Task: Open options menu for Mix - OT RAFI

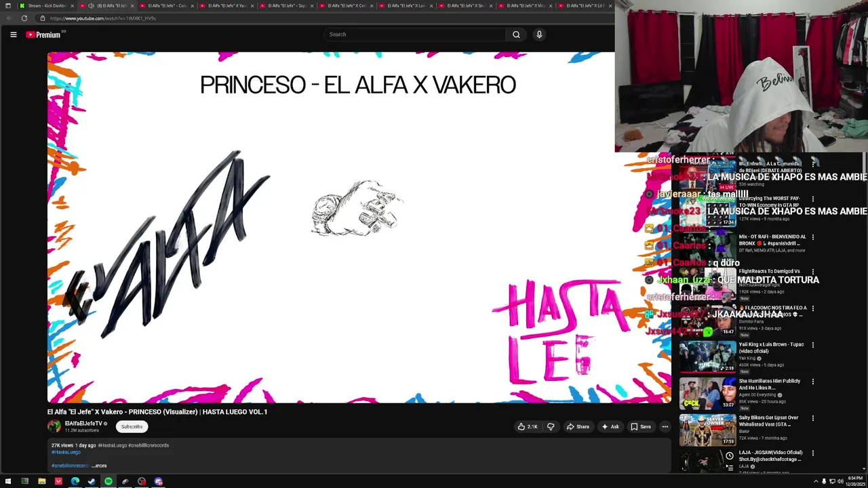Action: tap(813, 237)
